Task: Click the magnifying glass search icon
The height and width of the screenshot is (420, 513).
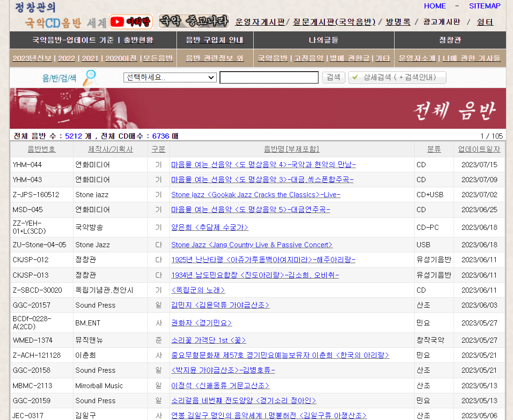Action: pyautogui.click(x=89, y=78)
